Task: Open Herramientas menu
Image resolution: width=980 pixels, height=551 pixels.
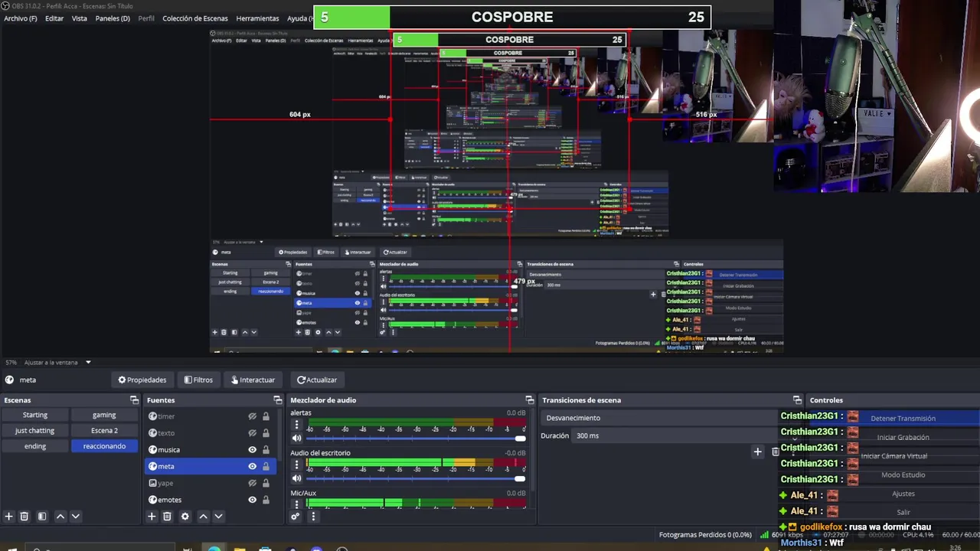Action: [x=257, y=18]
